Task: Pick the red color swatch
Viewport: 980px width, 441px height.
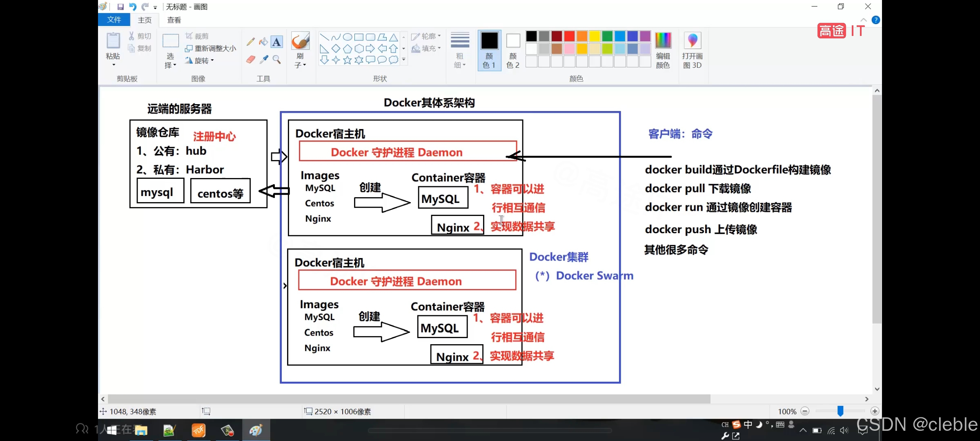Action: [x=569, y=36]
